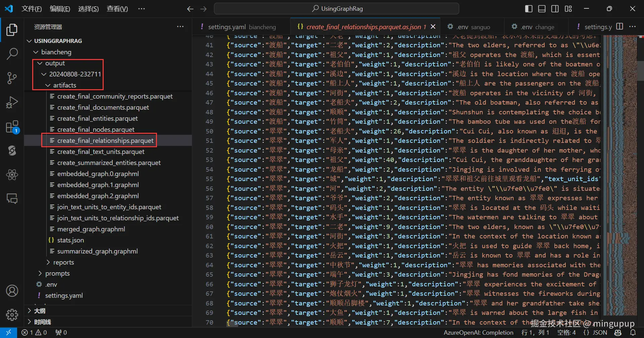The height and width of the screenshot is (338, 644).
Task: Open more editor actions menu
Action: pos(633,26)
